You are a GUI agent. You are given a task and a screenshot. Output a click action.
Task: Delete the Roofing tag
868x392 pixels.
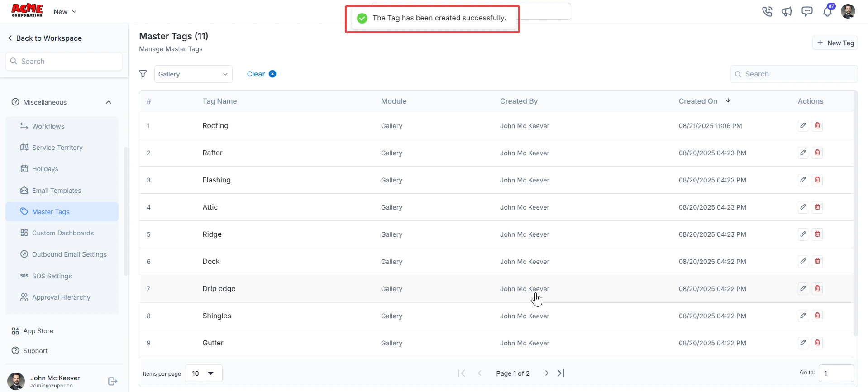tap(817, 125)
